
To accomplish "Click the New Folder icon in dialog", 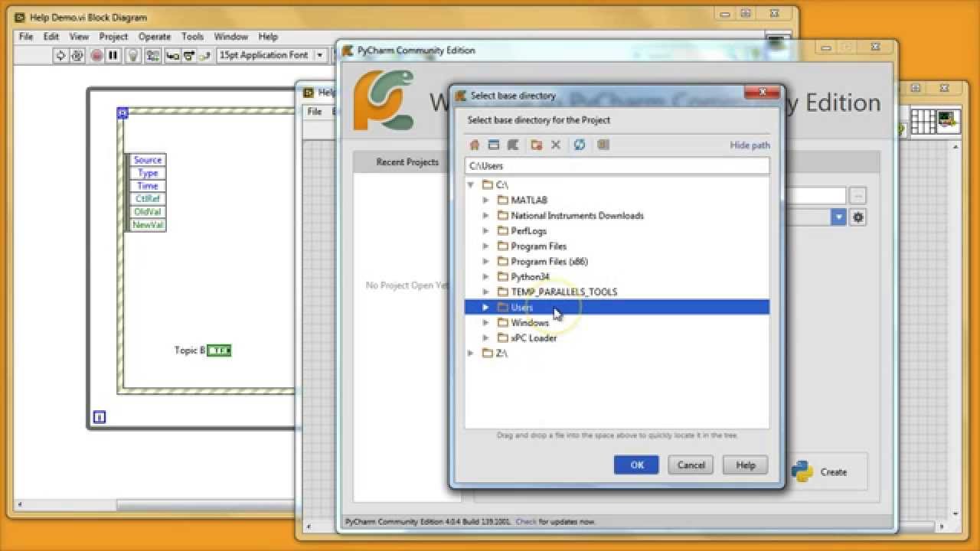I will (x=537, y=145).
